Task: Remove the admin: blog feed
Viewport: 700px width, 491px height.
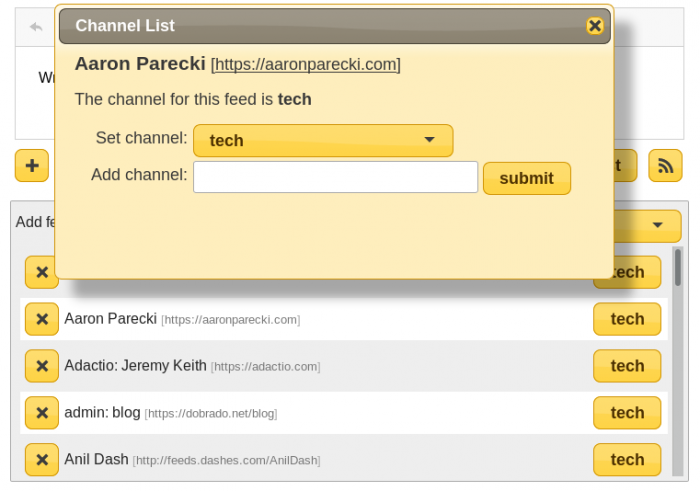Action: (x=42, y=413)
